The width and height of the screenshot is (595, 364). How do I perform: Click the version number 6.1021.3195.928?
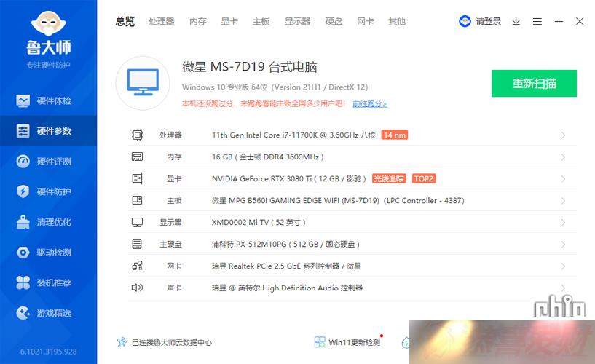[49, 352]
